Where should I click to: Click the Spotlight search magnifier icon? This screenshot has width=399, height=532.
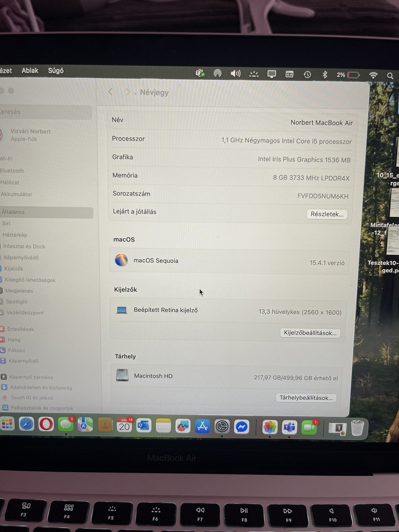[390, 76]
